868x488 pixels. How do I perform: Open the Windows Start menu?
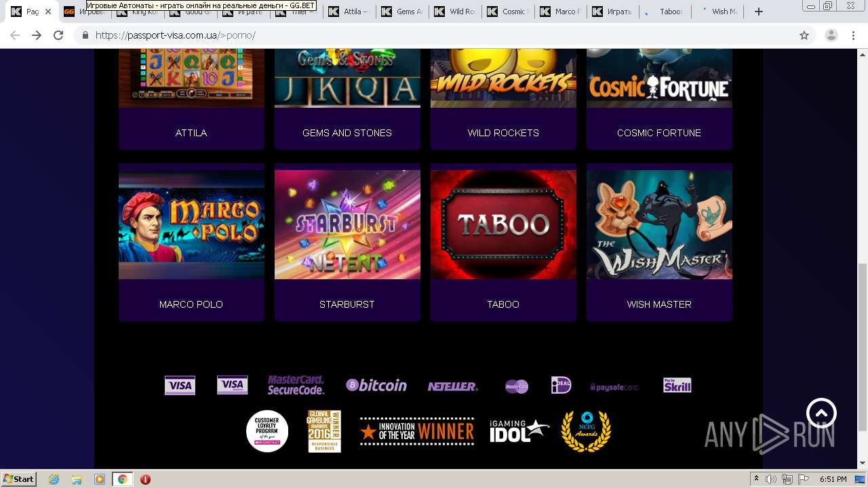tap(19, 479)
